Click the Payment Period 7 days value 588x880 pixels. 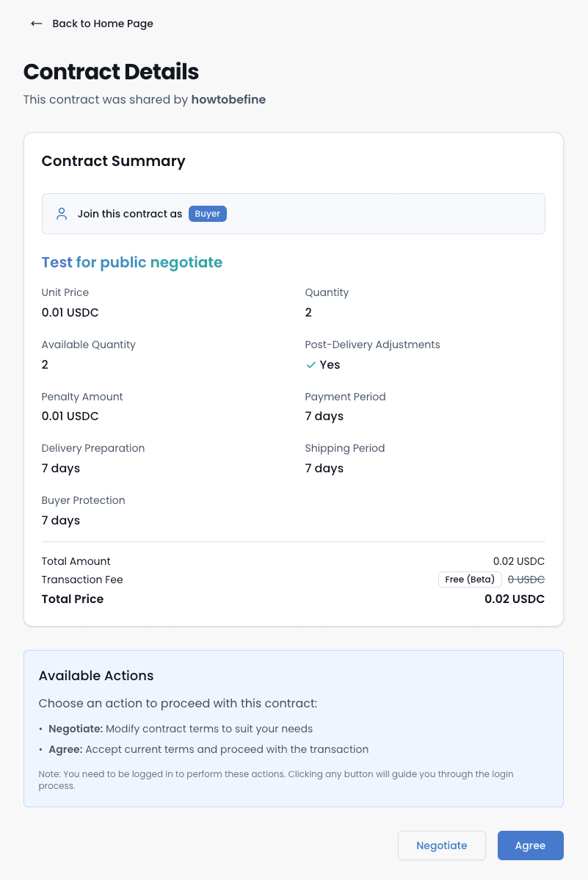[324, 416]
